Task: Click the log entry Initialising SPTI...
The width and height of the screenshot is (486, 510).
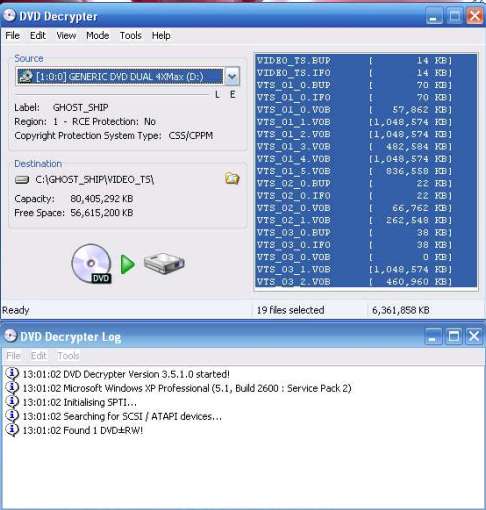Action: [80, 402]
